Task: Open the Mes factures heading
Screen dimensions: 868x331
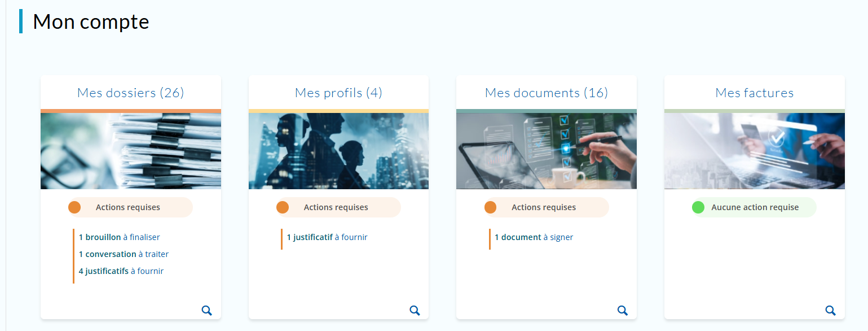Action: click(x=754, y=93)
